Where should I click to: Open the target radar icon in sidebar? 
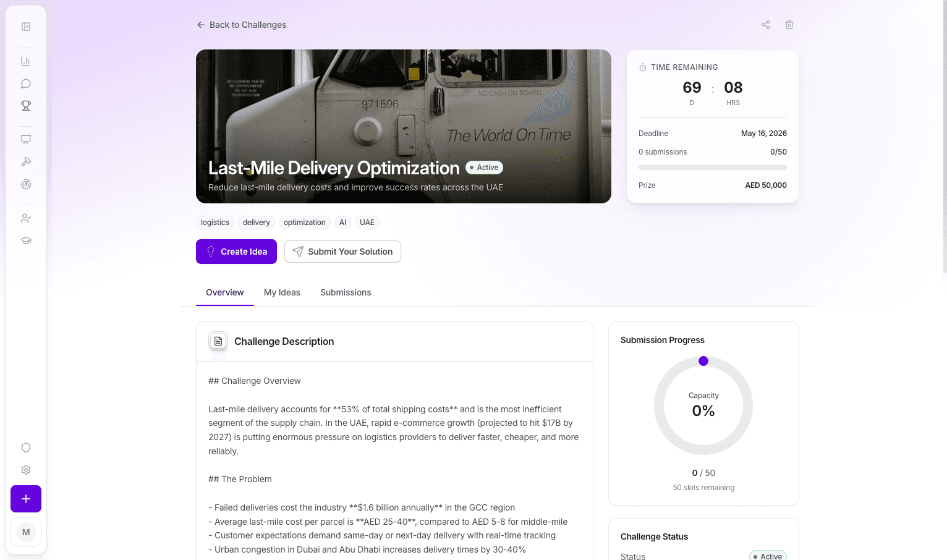(26, 184)
